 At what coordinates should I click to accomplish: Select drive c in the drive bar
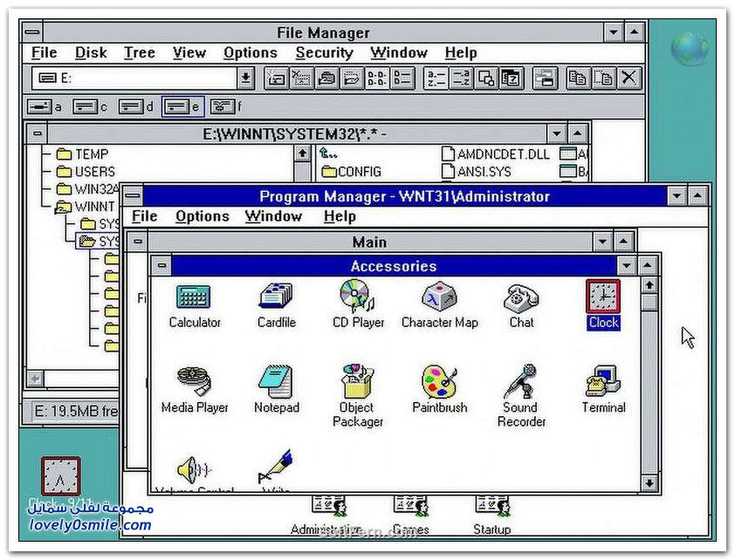pyautogui.click(x=91, y=106)
